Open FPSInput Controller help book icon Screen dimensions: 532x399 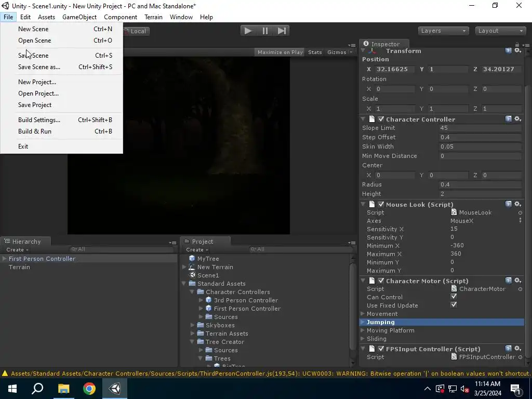click(508, 349)
